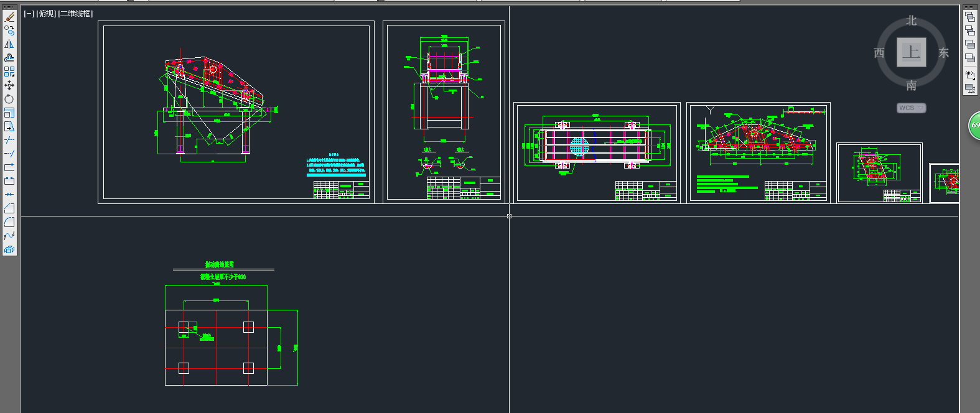This screenshot has height=413, width=980.
Task: Select the small part detail drawing sheet
Action: point(879,173)
